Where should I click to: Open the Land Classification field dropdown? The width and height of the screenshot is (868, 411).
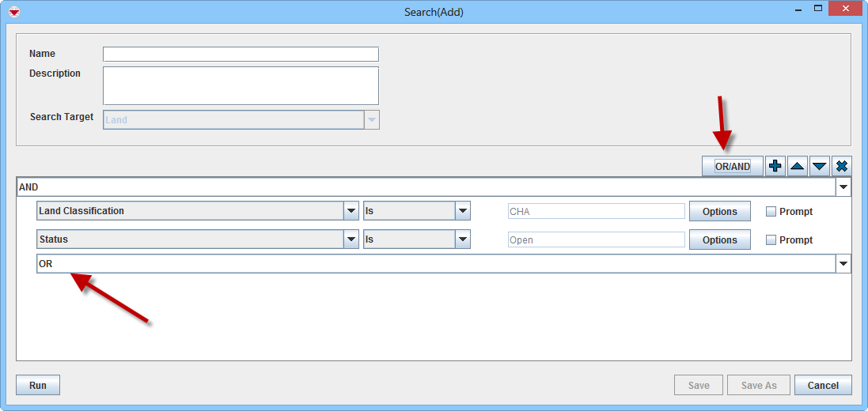point(351,211)
